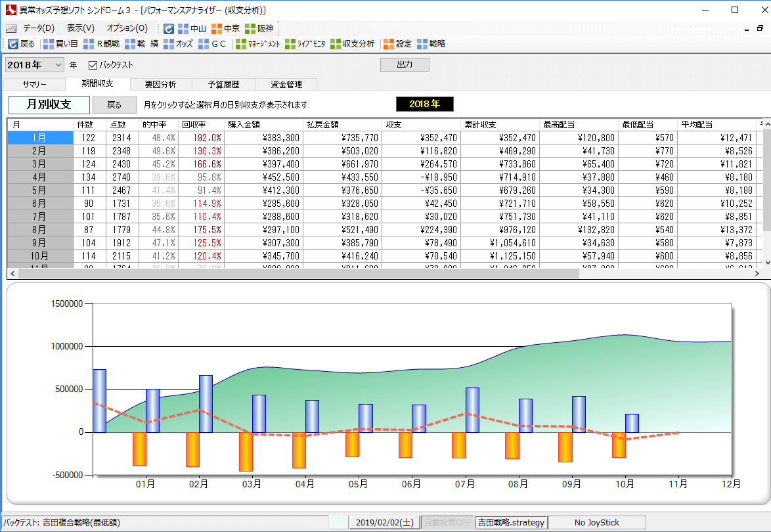Switch to the 資金管理 tab
The height and width of the screenshot is (532, 771).
(x=287, y=85)
